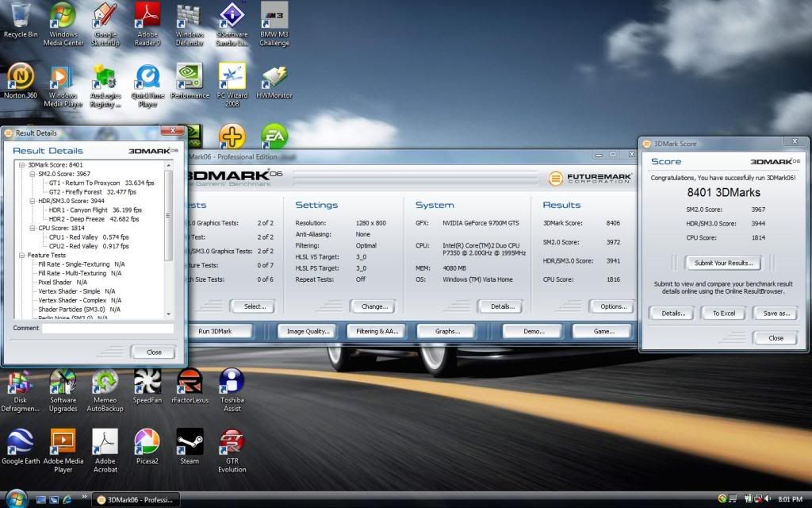Select the HDR1 - Canyon Flight row
This screenshot has width=812, height=508.
tap(95, 210)
